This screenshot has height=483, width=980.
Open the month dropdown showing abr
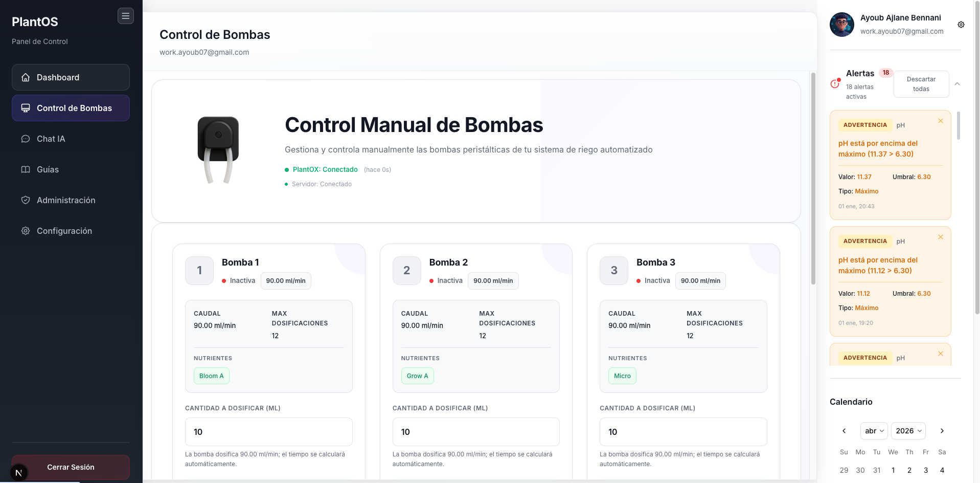874,431
